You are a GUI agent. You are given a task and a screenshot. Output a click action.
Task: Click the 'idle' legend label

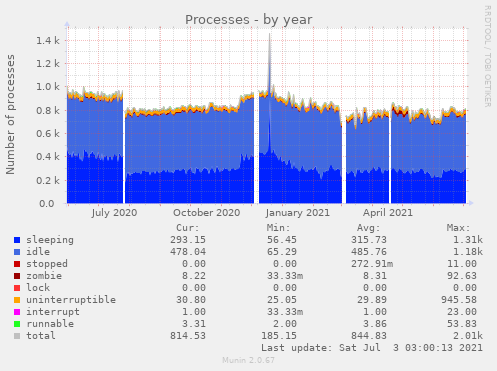(38, 252)
